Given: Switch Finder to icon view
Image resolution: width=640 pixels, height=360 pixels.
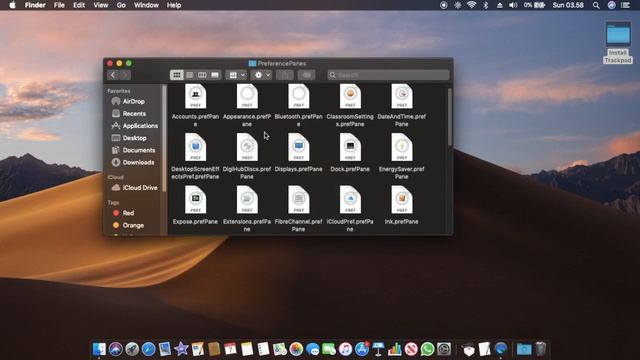Looking at the screenshot, I should click(x=177, y=75).
